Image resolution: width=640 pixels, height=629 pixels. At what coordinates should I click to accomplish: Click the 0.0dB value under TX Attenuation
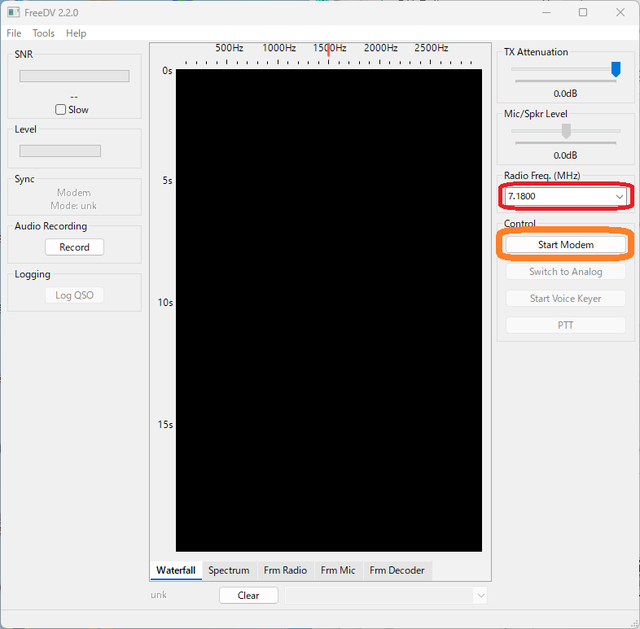pyautogui.click(x=565, y=93)
